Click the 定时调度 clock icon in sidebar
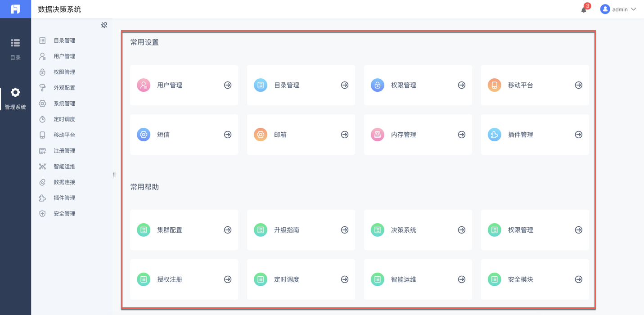Image resolution: width=644 pixels, height=315 pixels. click(x=42, y=119)
